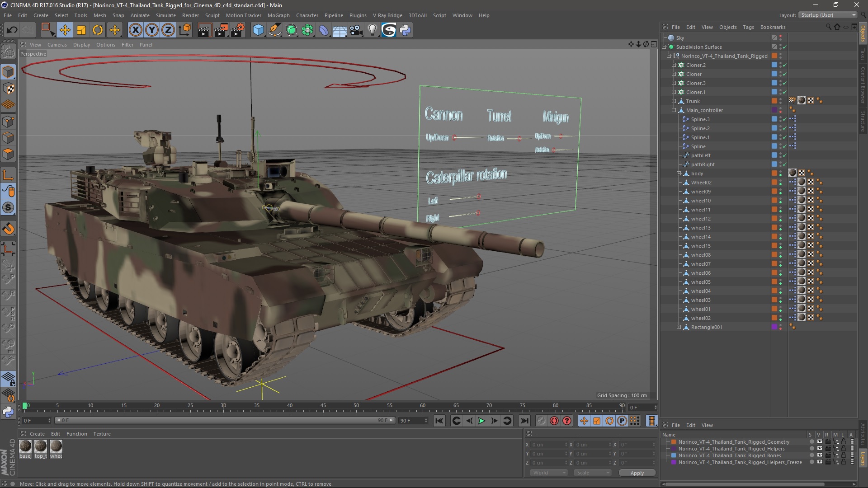Expand Trunk tree node
The image size is (868, 488).
674,101
